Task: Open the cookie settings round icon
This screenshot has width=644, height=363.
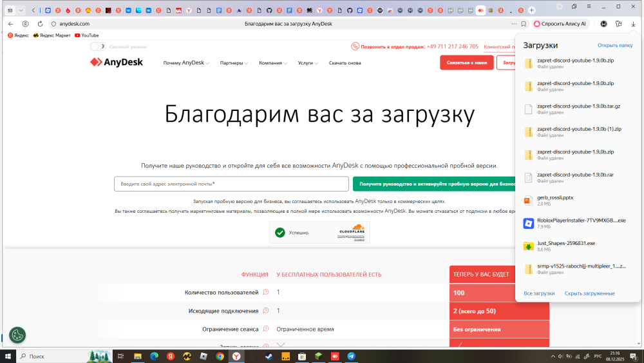Action: [x=17, y=335]
